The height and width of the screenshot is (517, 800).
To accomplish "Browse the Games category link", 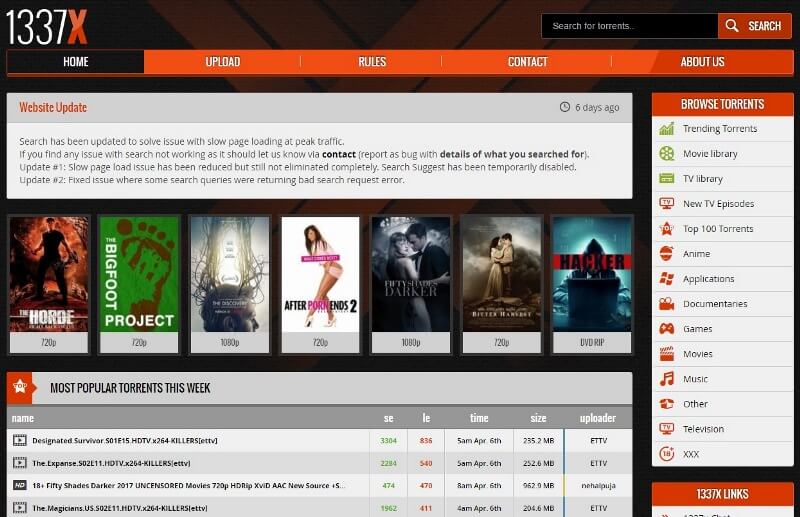I will pyautogui.click(x=697, y=329).
